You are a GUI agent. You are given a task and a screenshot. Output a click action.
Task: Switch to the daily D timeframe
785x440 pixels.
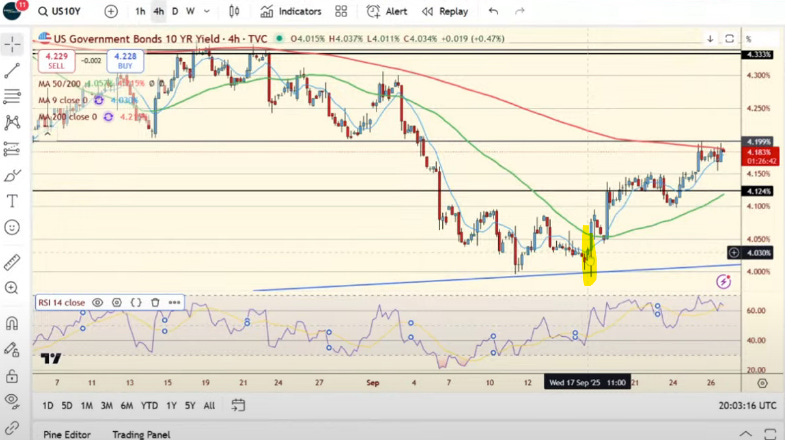175,11
